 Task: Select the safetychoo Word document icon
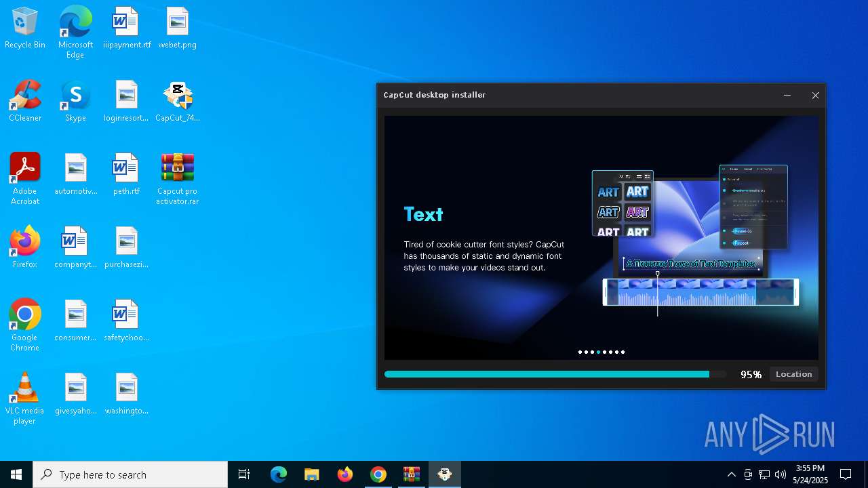tap(126, 321)
